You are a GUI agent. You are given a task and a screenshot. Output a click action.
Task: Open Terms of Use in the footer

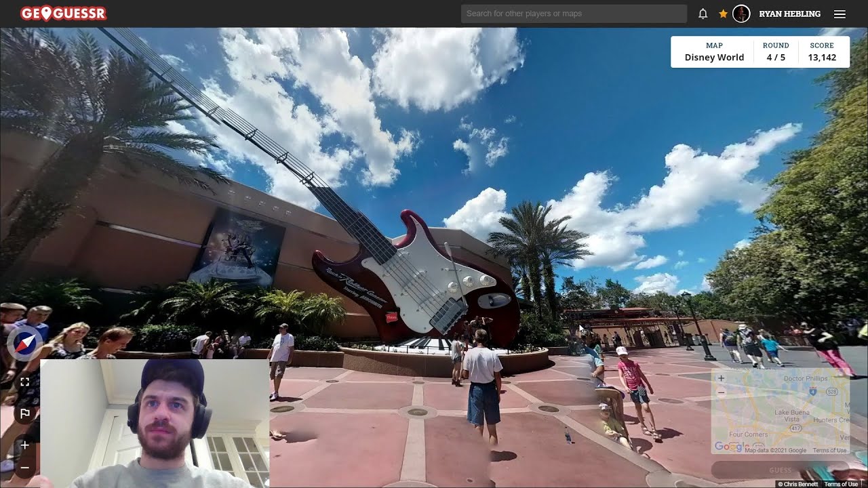841,484
